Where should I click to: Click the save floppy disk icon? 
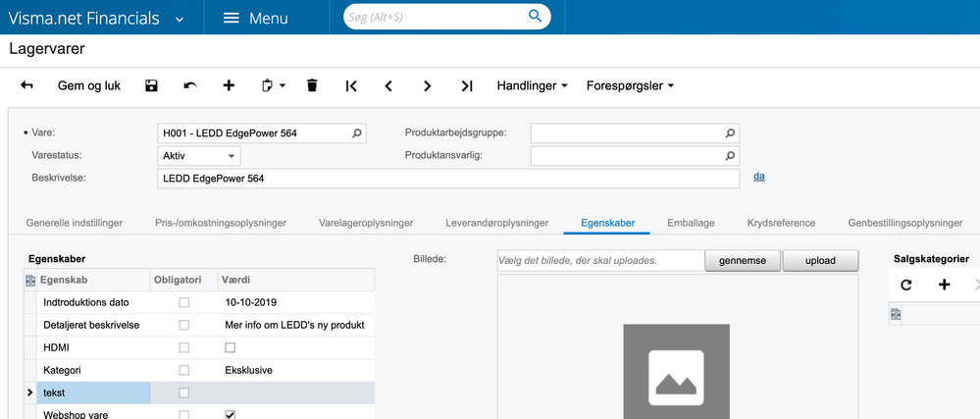[x=151, y=85]
